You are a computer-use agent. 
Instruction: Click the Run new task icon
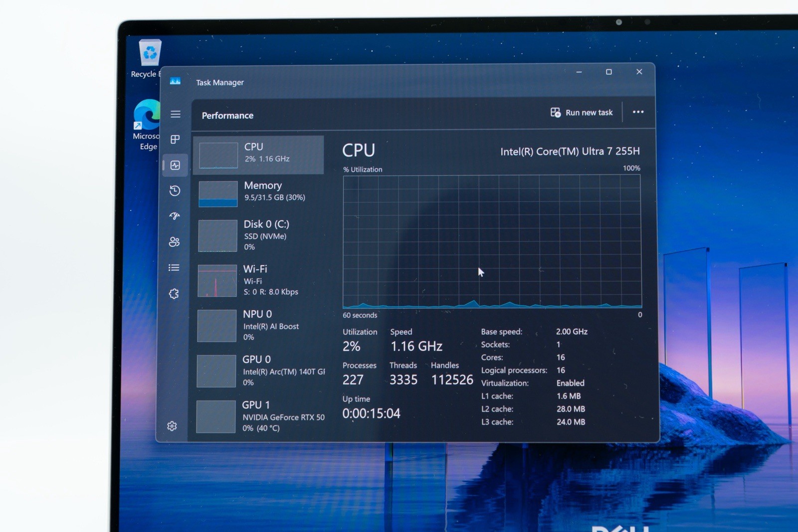click(556, 112)
